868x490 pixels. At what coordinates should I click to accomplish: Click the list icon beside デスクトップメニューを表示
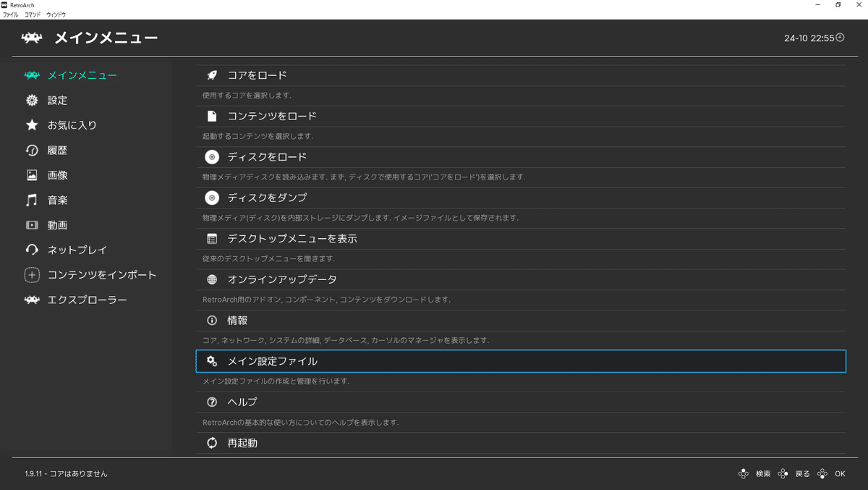(212, 238)
